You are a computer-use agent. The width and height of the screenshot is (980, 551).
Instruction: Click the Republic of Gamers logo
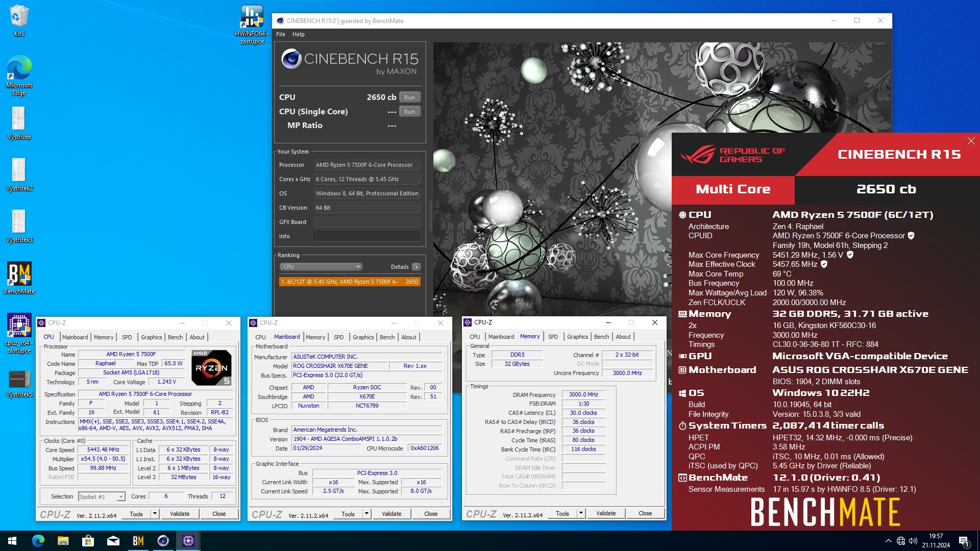[x=732, y=155]
